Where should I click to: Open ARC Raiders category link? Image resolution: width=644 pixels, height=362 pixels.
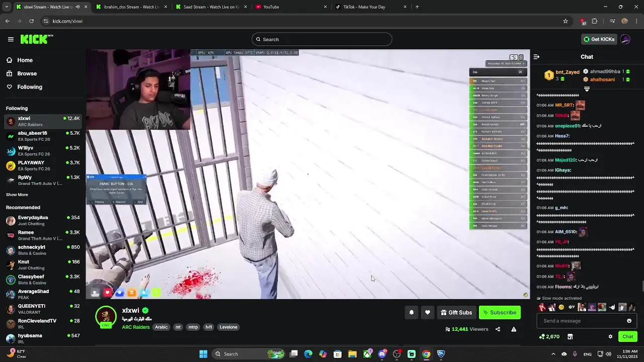tap(136, 327)
